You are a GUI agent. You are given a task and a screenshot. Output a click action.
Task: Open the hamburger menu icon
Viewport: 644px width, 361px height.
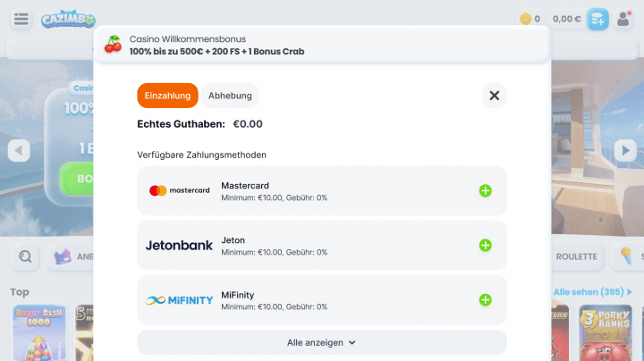point(21,19)
